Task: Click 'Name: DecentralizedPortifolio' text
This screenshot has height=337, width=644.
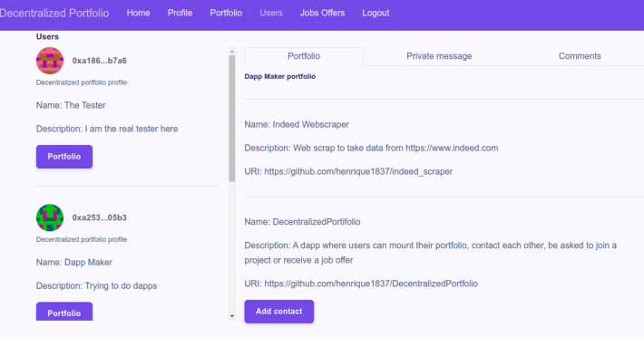Action: pyautogui.click(x=302, y=222)
